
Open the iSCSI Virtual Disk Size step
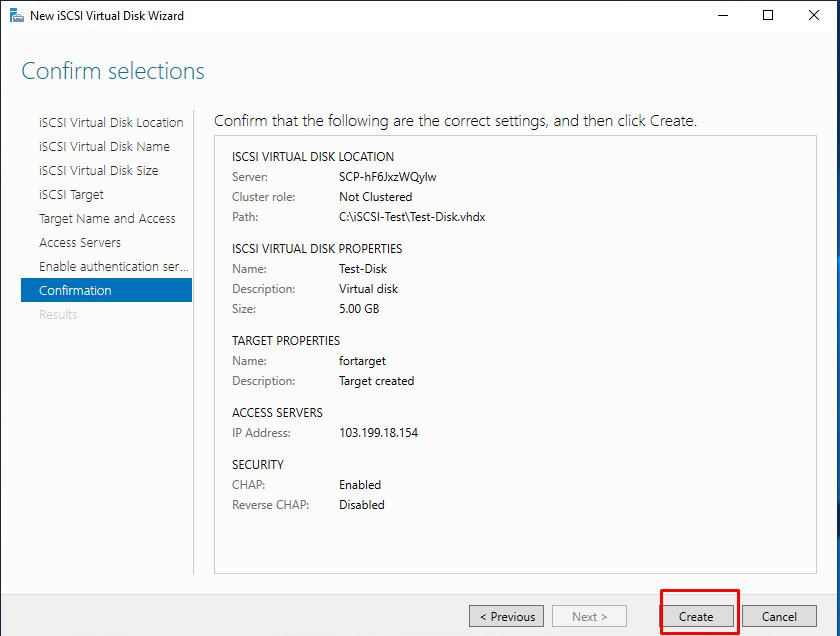pyautogui.click(x=99, y=170)
